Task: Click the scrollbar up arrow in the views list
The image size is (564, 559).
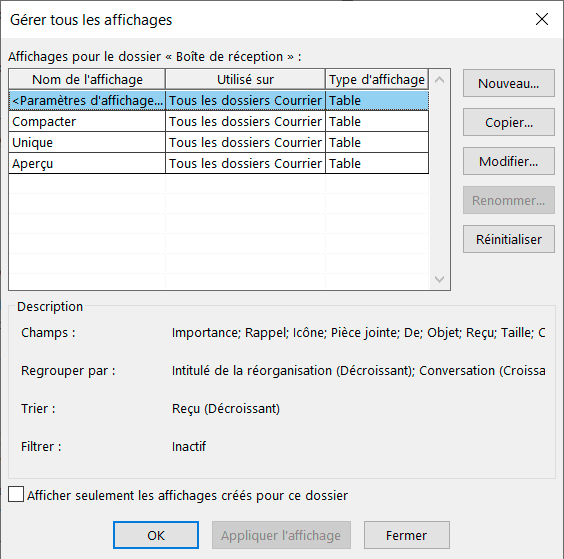Action: (x=439, y=80)
